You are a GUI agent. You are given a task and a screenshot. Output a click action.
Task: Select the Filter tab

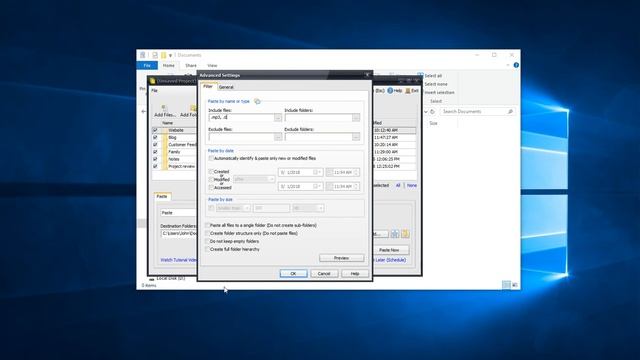(x=208, y=87)
